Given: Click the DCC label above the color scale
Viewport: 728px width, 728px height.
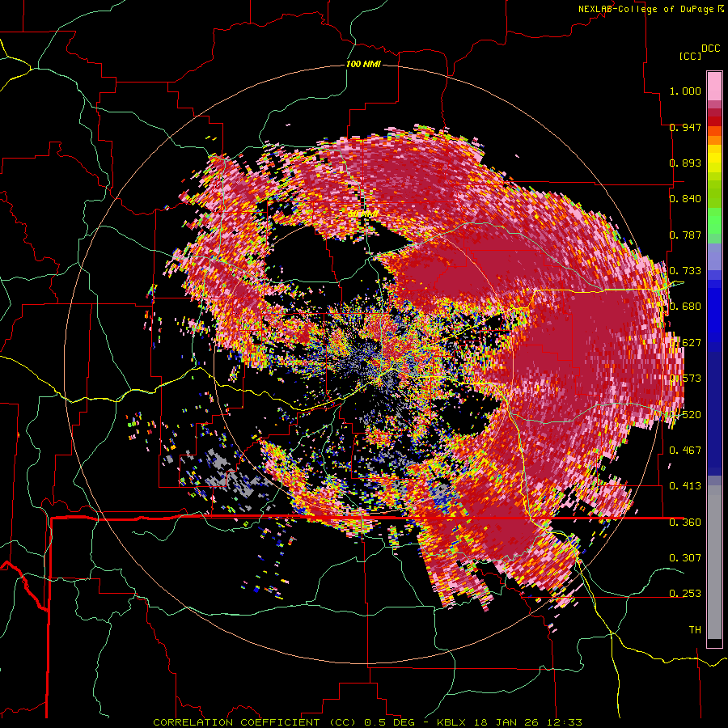Looking at the screenshot, I should click(x=711, y=49).
